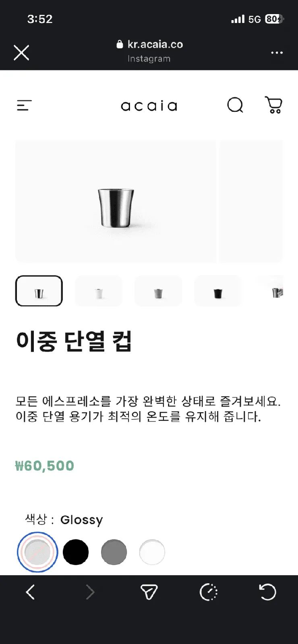Open the three-dot browser options menu
The height and width of the screenshot is (644, 298).
[277, 53]
